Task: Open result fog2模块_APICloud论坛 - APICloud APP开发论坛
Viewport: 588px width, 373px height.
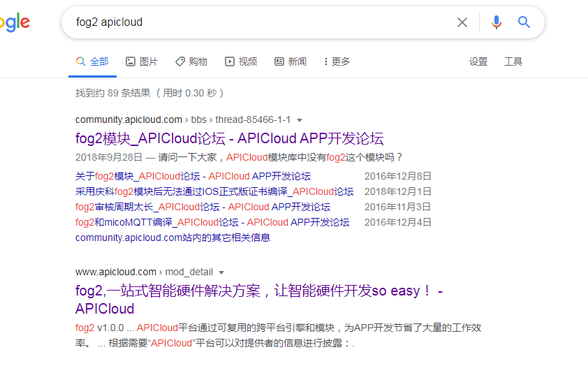Action: 230,138
